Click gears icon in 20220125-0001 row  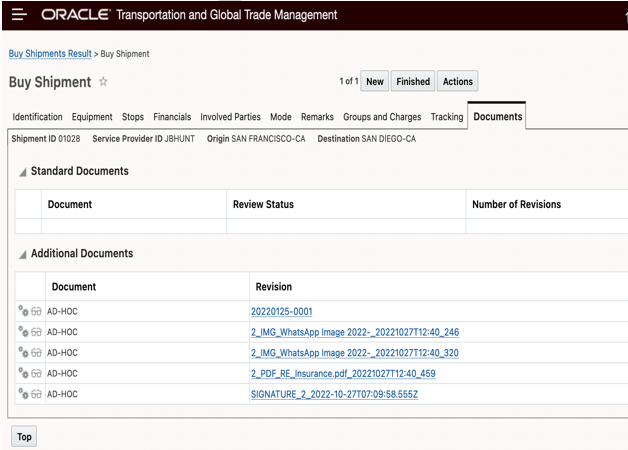pyautogui.click(x=23, y=311)
